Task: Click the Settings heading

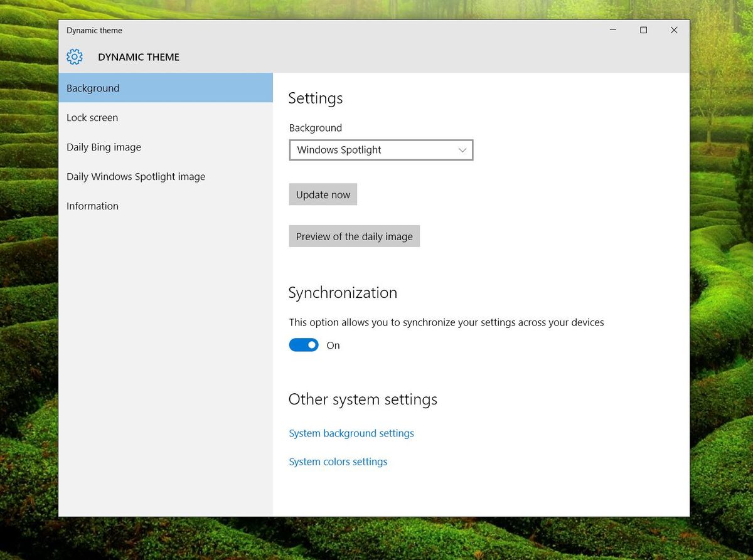Action: pos(316,98)
